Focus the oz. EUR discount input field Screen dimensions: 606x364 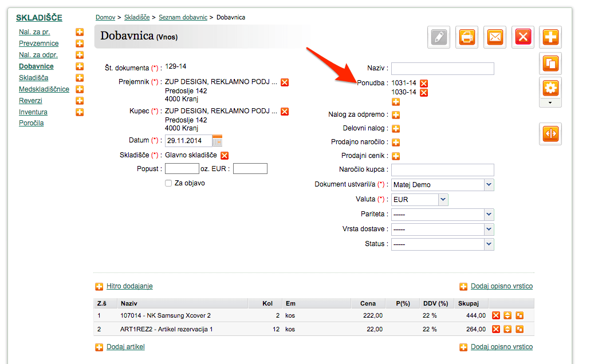tap(250, 169)
